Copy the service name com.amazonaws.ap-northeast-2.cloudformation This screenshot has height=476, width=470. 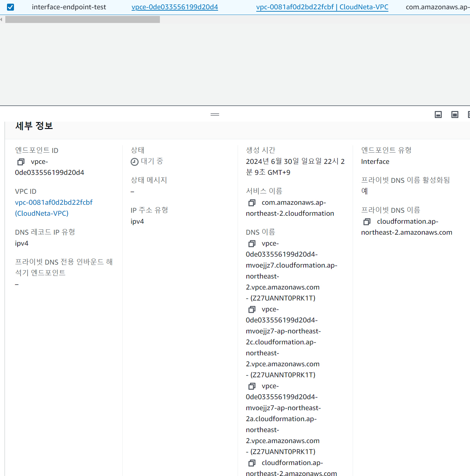click(252, 203)
